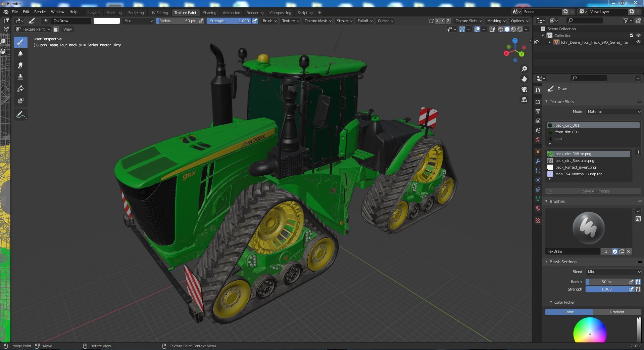Open the Stroke settings dropdown
Viewport: 644px width, 350px height.
click(x=344, y=21)
